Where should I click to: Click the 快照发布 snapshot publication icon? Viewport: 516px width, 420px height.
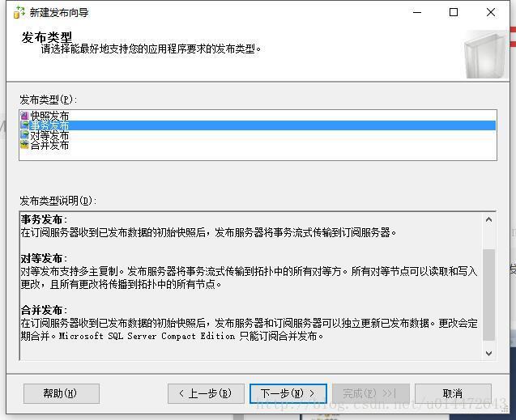coord(24,116)
